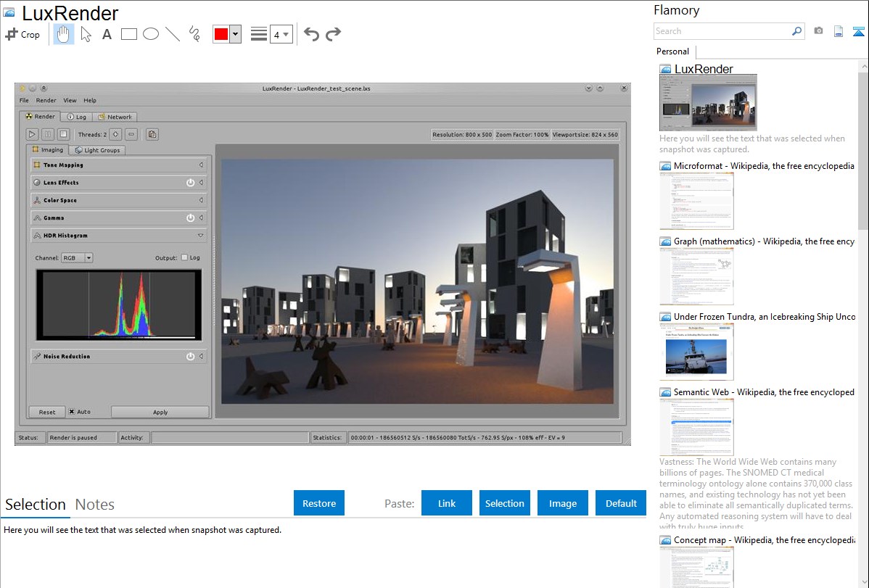Open the Light Groups tab
The image size is (869, 588).
click(x=97, y=150)
